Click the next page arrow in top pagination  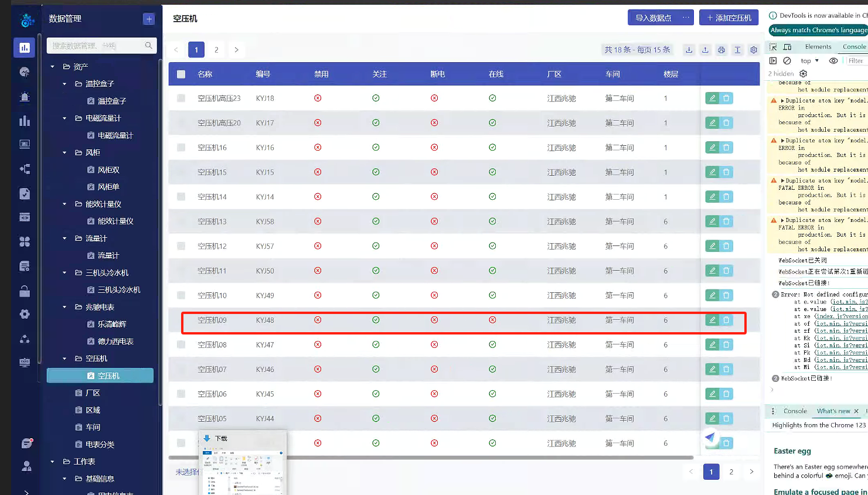click(236, 50)
